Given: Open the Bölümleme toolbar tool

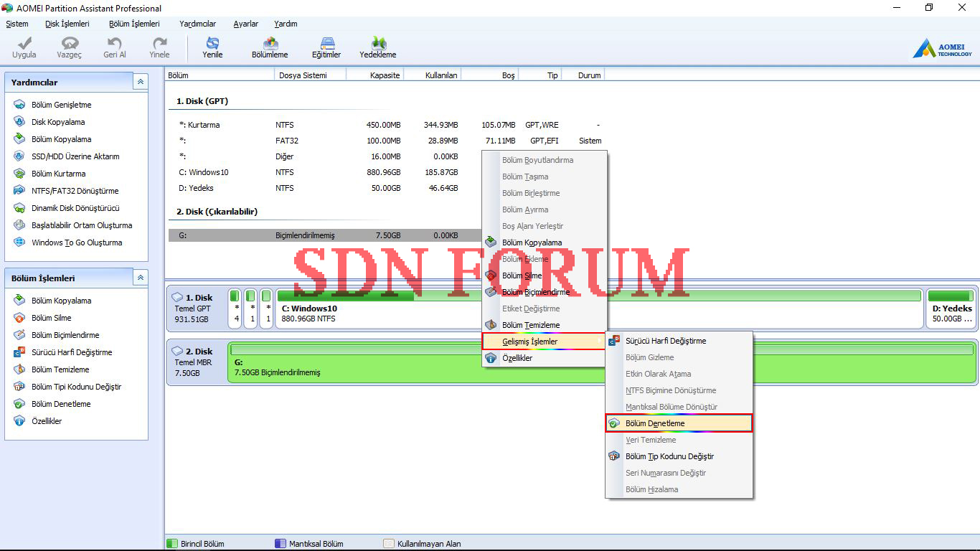Looking at the screenshot, I should point(270,47).
